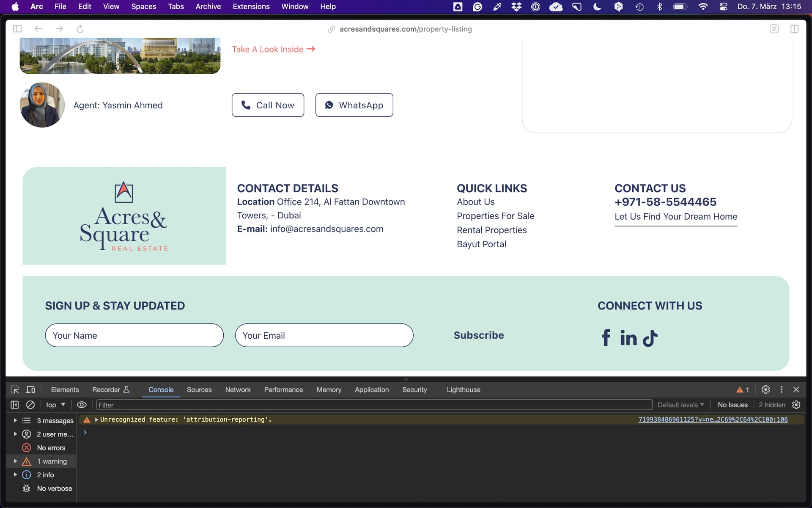Switch to the Sources tab

pyautogui.click(x=199, y=389)
